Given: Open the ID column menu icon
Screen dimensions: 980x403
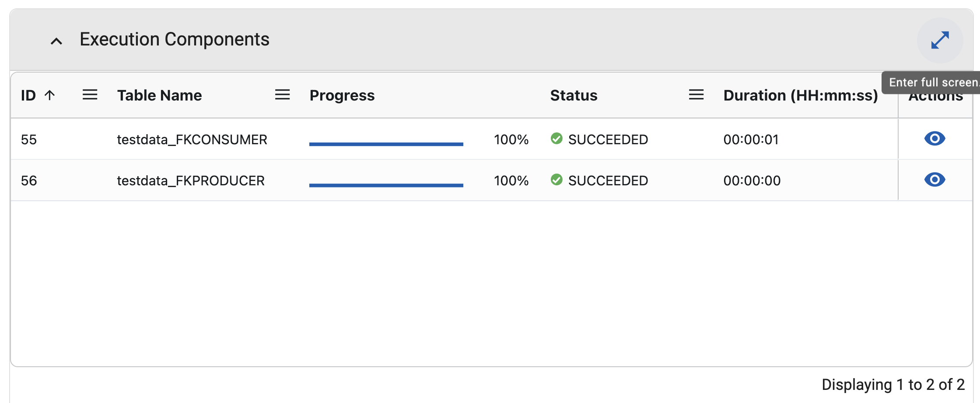Looking at the screenshot, I should [x=90, y=95].
